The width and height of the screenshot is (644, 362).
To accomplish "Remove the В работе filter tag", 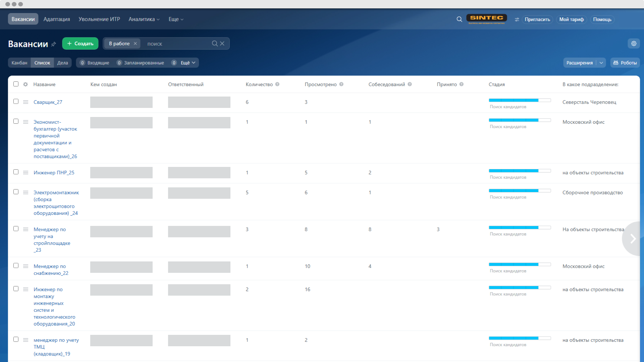I will [x=135, y=44].
